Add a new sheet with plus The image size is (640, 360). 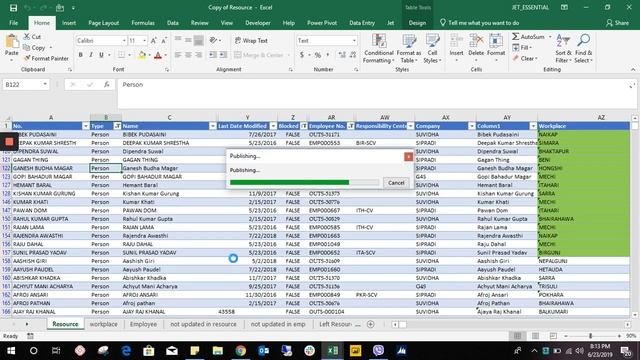371,324
